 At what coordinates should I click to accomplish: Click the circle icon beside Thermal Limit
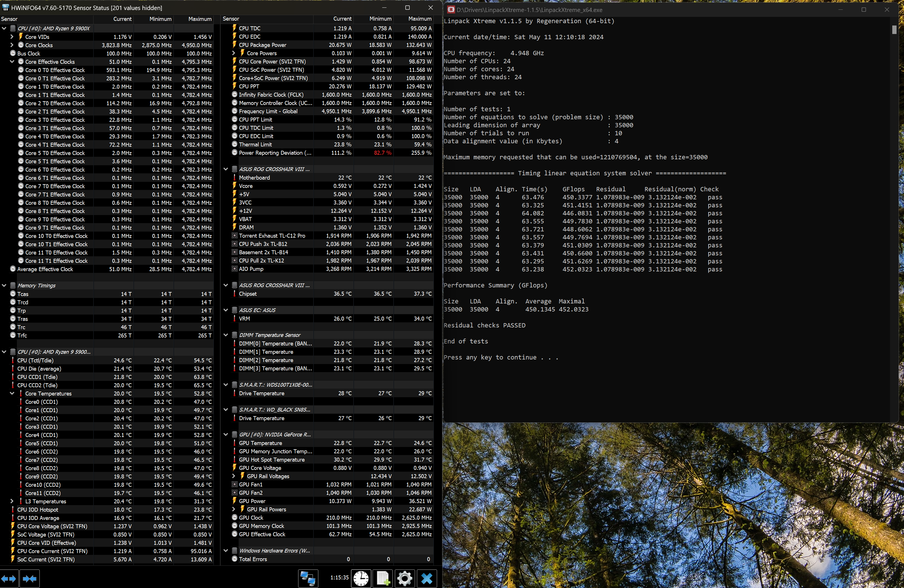click(234, 144)
